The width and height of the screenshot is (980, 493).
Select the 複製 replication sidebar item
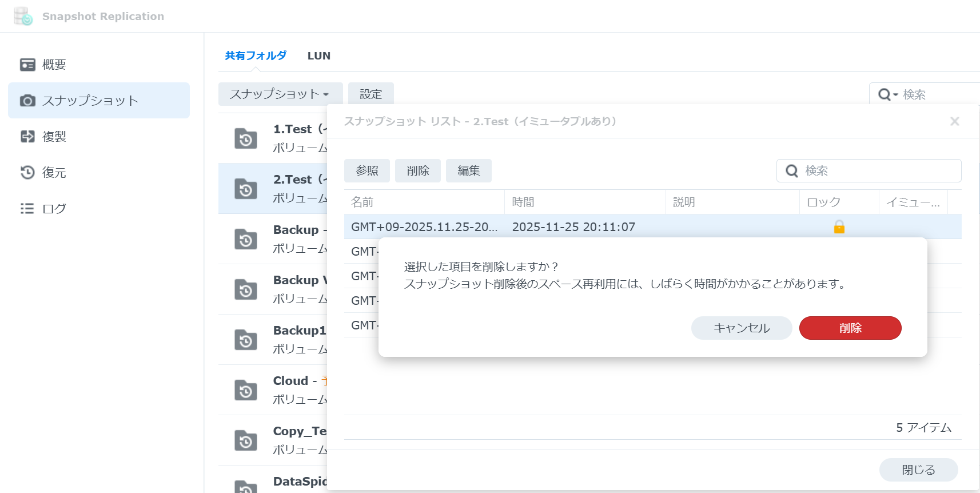(x=54, y=137)
